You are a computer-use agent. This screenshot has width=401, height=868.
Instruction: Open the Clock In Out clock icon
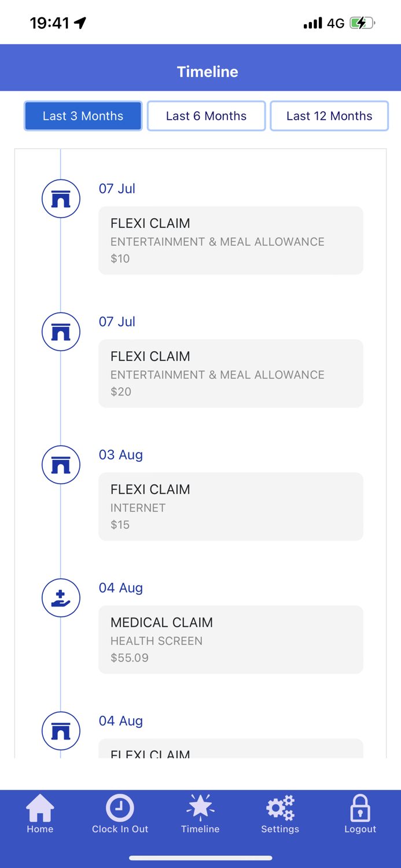[120, 808]
